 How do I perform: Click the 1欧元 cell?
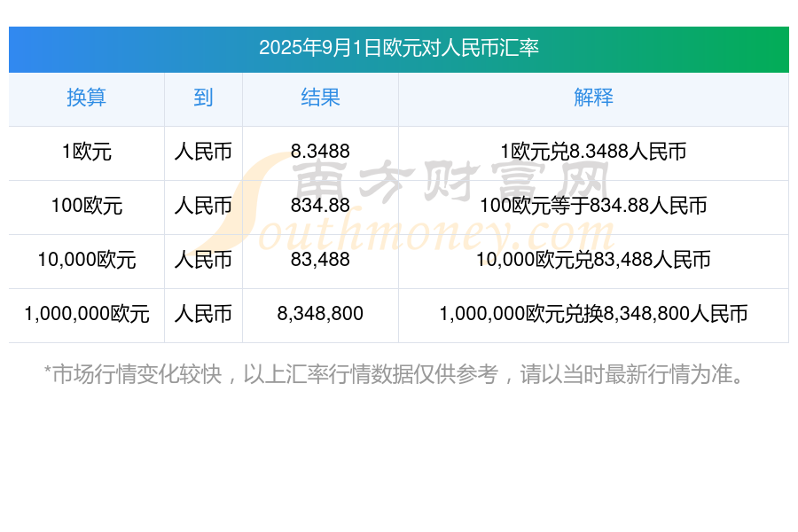[87, 152]
